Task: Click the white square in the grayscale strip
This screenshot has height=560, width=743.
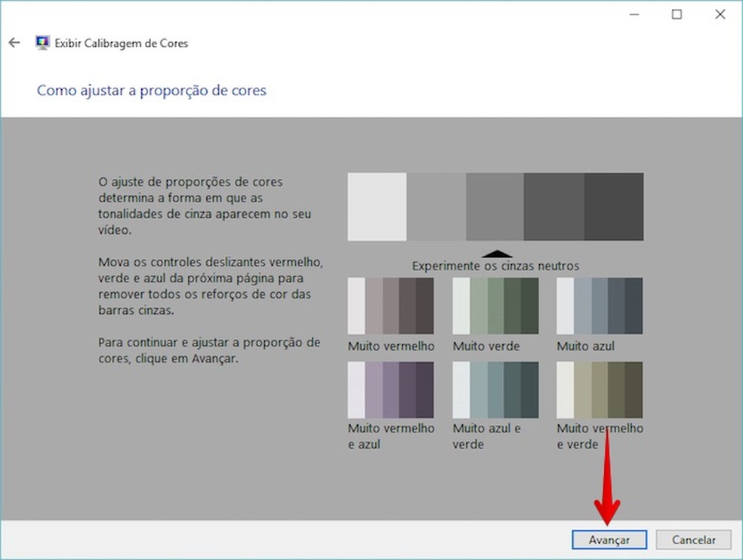Action: coord(375,206)
